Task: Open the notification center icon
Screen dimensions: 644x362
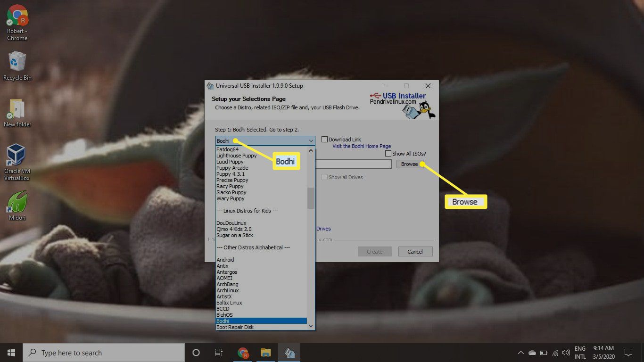Action: (628, 353)
